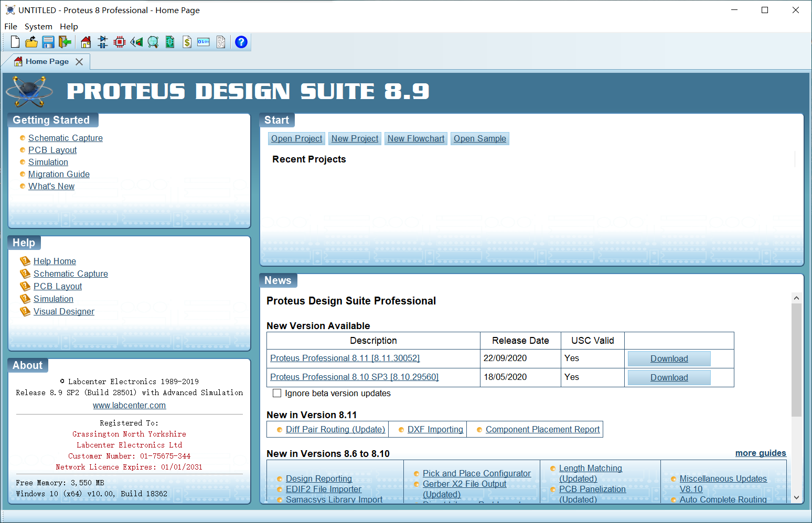Download Proteus Professional 8.10 SP3
The width and height of the screenshot is (812, 523).
669,377
